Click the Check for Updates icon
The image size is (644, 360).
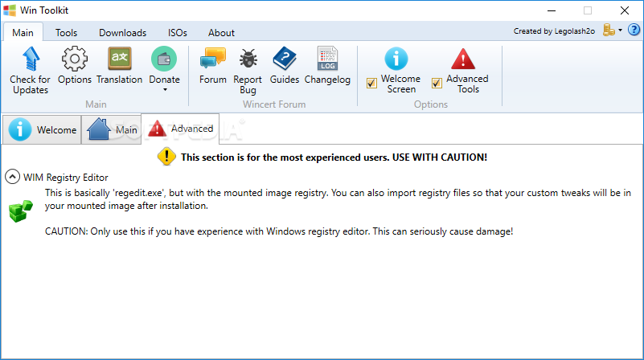point(31,59)
